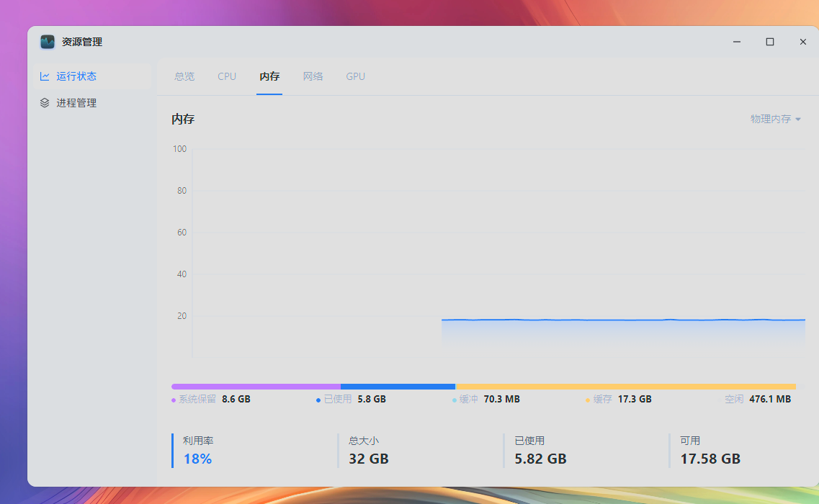This screenshot has width=819, height=504.
Task: Click the 已使用 5.82 GB value
Action: click(x=541, y=459)
